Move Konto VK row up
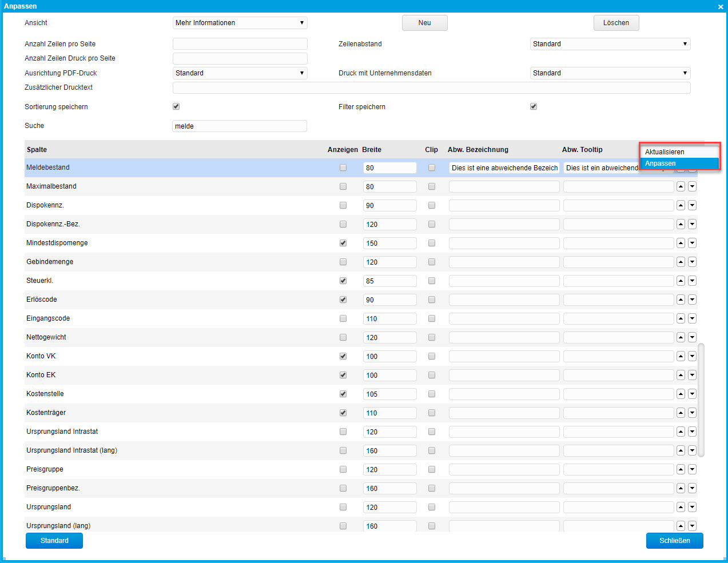Image resolution: width=728 pixels, height=563 pixels. pos(681,356)
